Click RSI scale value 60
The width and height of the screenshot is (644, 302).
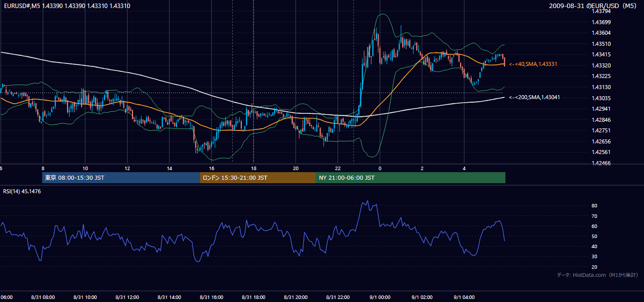594,226
